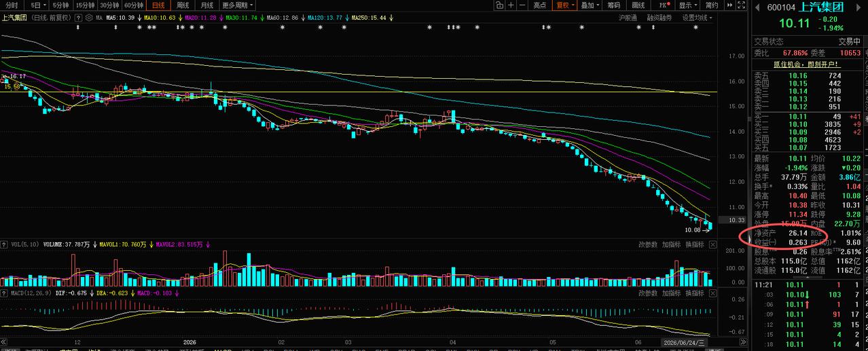The height and width of the screenshot is (351, 868).
Task: Click VOLUME:37.787万 legend value
Action: [67, 243]
